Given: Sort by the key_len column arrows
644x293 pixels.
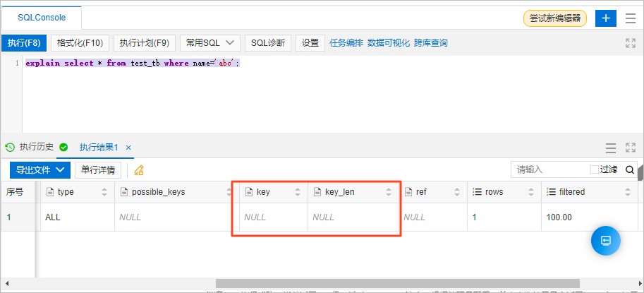Looking at the screenshot, I should (389, 192).
